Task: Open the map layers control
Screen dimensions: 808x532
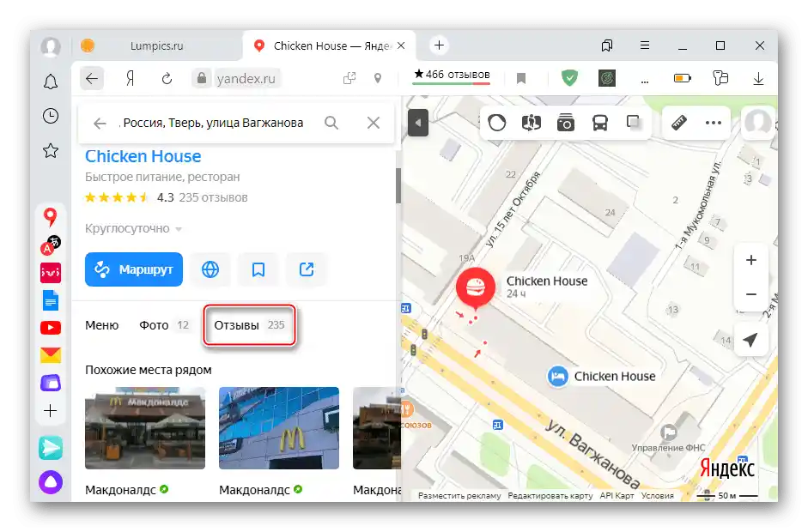Action: click(x=634, y=122)
